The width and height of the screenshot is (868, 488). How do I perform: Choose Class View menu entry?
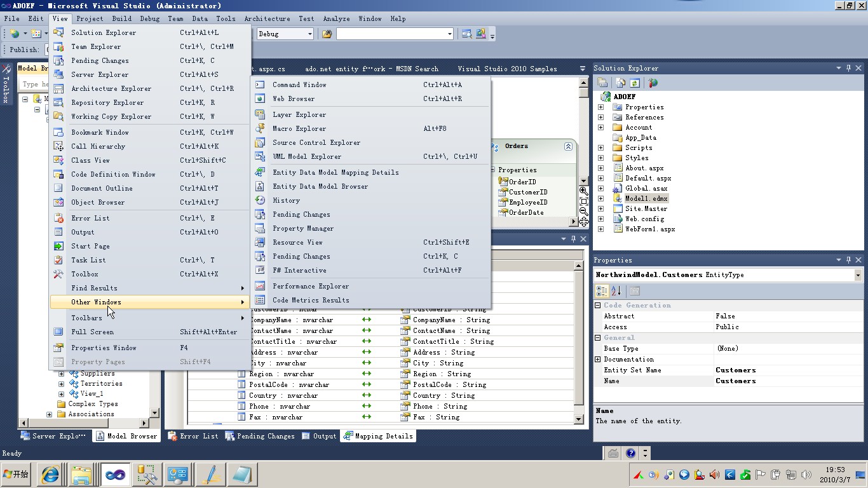coord(149,160)
